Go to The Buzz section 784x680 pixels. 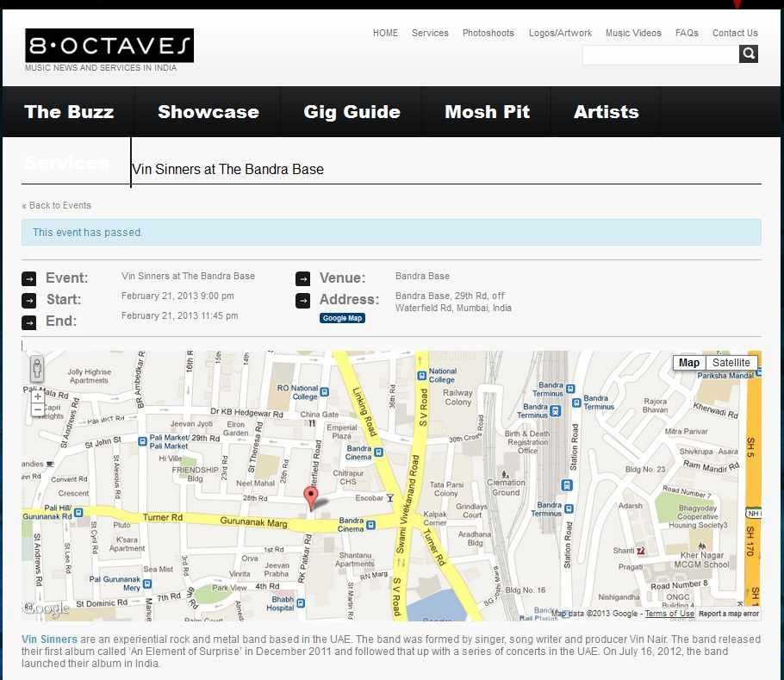(x=69, y=112)
